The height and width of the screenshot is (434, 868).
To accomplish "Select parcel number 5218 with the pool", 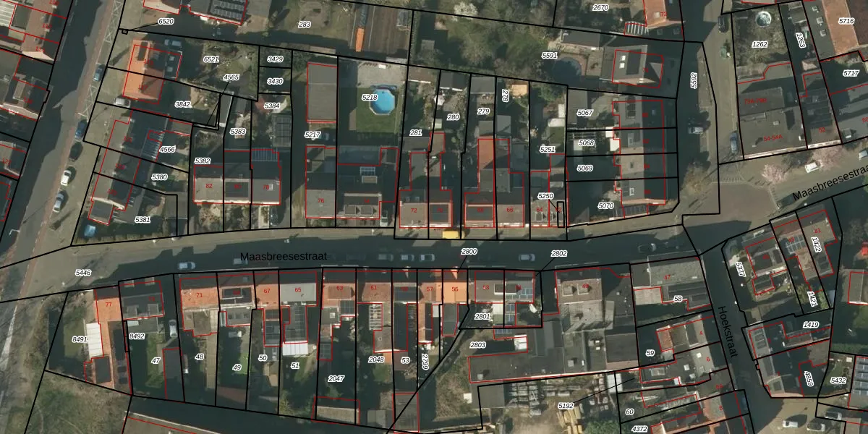I will pos(369,97).
